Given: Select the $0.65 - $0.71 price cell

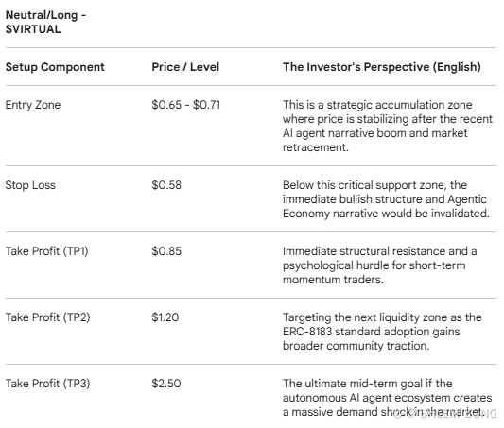Looking at the screenshot, I should point(185,105).
